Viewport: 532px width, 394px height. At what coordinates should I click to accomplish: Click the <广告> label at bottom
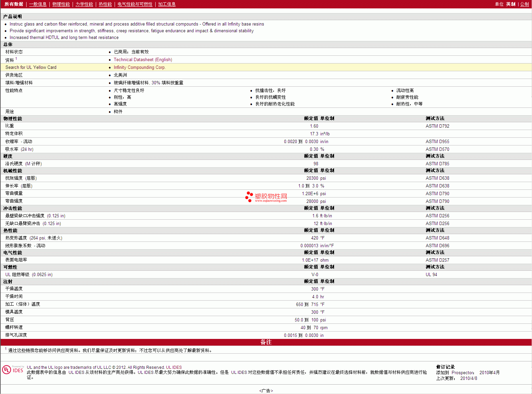pyautogui.click(x=266, y=391)
